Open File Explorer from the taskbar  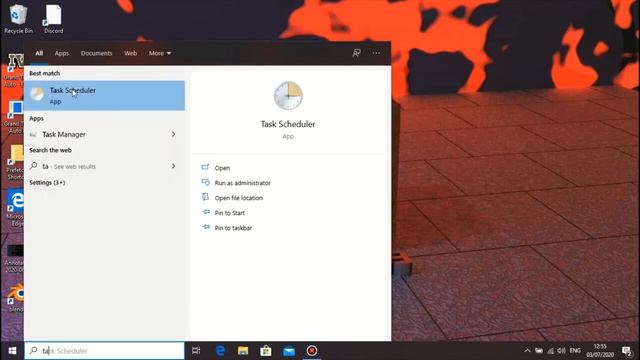click(x=243, y=351)
